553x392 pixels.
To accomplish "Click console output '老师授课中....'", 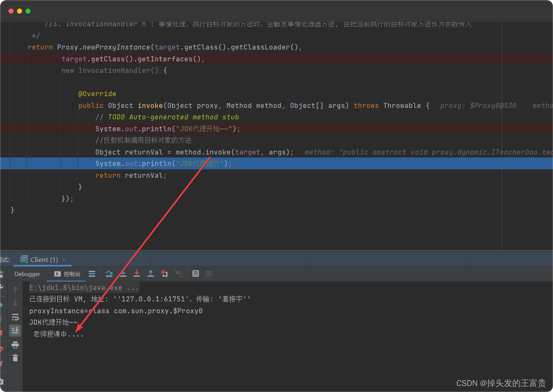I will tap(58, 334).
